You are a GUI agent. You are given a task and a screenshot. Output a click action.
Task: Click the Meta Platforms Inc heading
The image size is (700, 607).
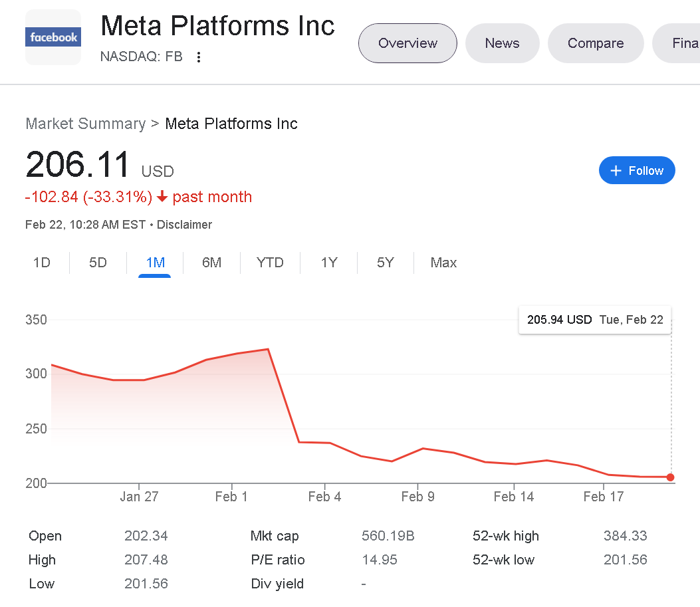(x=218, y=25)
